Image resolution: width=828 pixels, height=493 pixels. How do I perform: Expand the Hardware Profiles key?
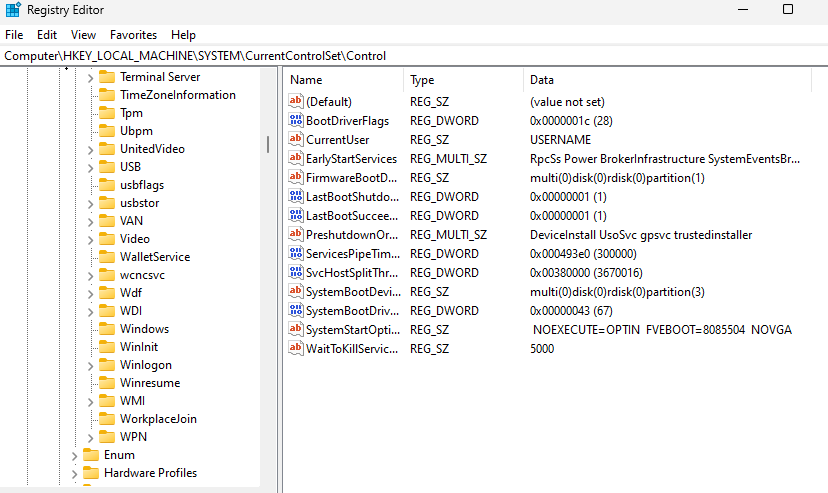tap(74, 474)
